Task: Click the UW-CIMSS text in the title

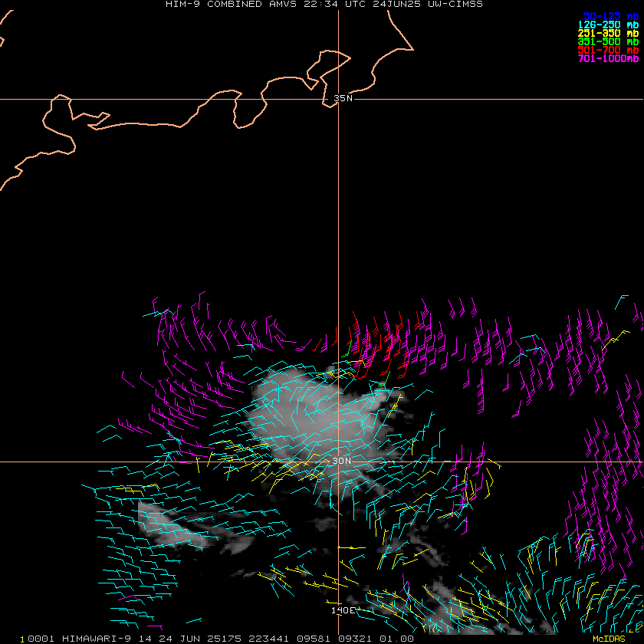Action: click(455, 4)
